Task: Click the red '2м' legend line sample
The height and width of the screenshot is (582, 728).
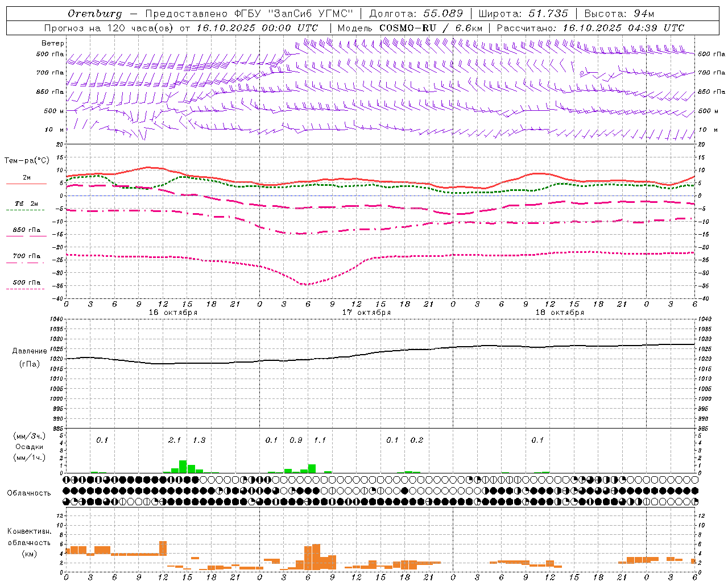Action: [x=26, y=184]
